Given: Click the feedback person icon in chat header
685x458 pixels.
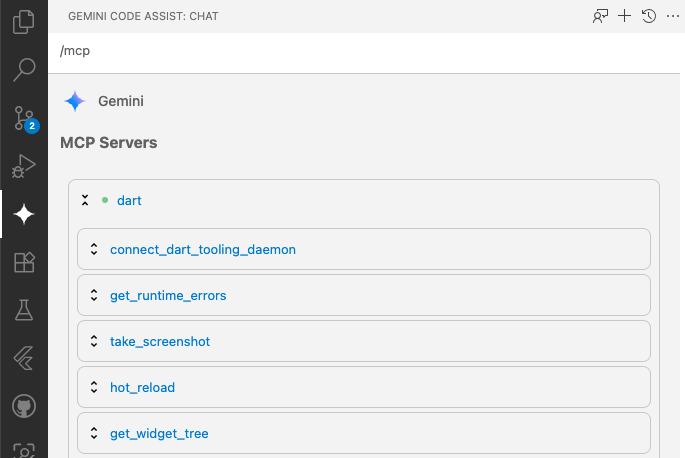Looking at the screenshot, I should tap(600, 16).
